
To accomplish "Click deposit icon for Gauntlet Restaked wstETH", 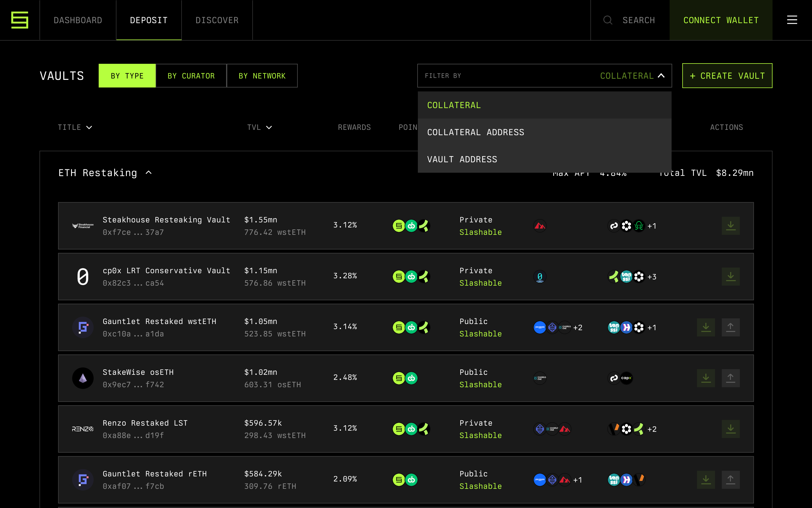I will pos(706,327).
